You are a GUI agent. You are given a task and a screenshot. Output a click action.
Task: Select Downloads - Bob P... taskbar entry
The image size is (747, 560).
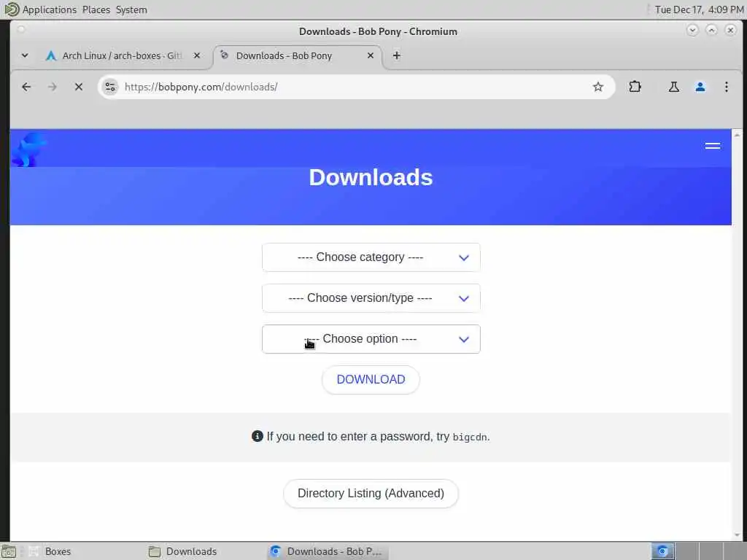click(x=328, y=551)
